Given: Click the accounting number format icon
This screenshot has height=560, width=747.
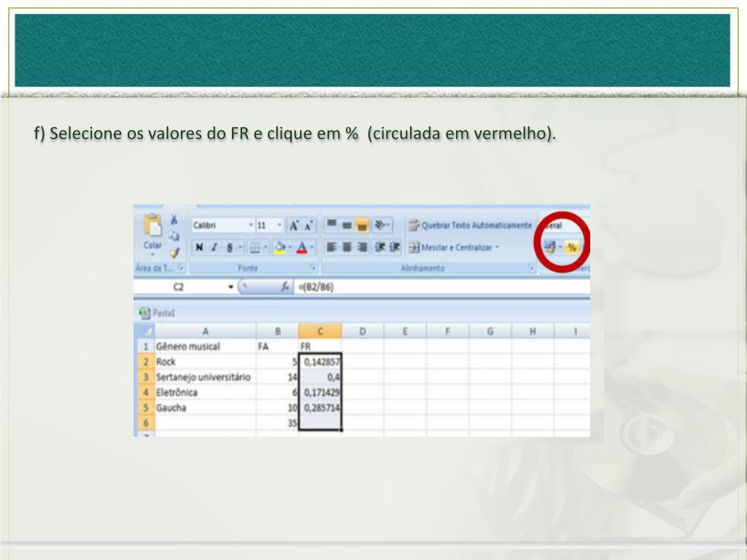Looking at the screenshot, I should [x=550, y=247].
